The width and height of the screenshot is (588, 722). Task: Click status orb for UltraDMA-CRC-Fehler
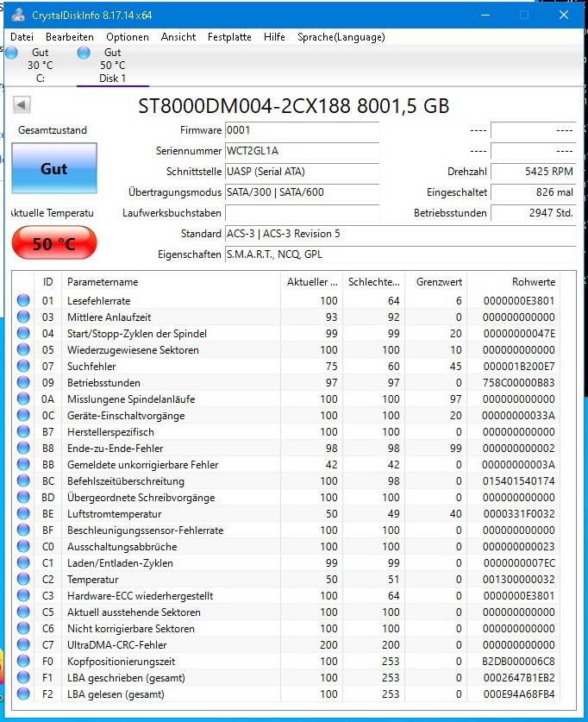[x=23, y=644]
